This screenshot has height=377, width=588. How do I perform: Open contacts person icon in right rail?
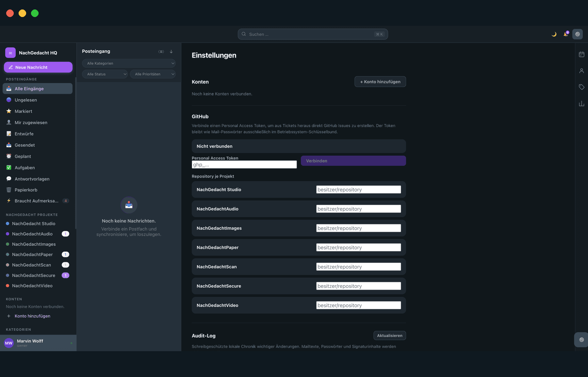(x=581, y=71)
